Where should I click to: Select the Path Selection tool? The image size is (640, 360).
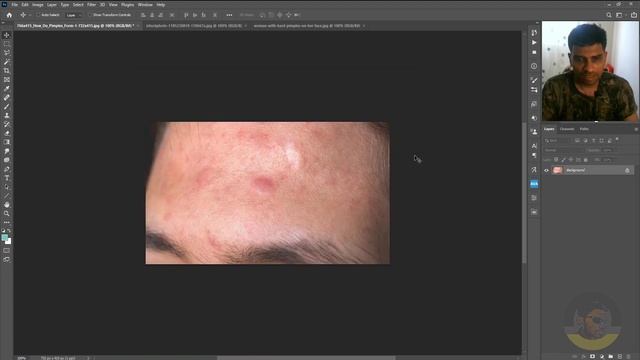(x=7, y=187)
